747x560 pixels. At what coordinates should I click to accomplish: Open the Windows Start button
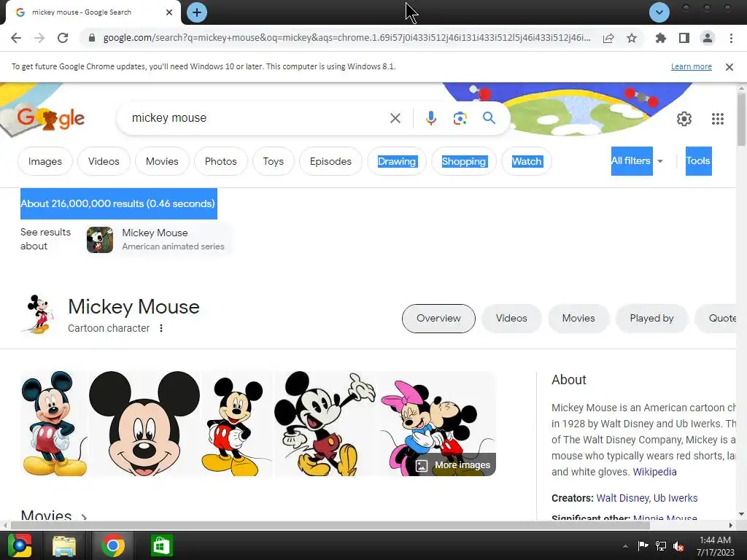tap(20, 545)
